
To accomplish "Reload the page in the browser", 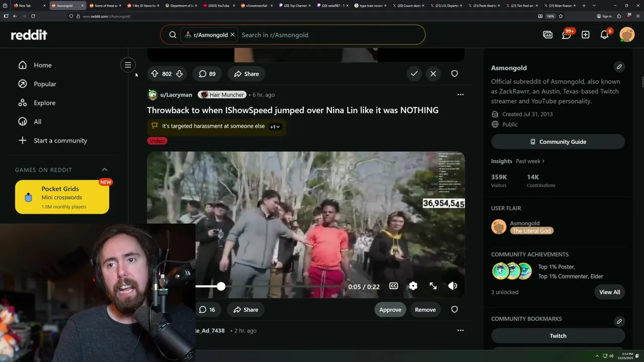I will (x=33, y=16).
